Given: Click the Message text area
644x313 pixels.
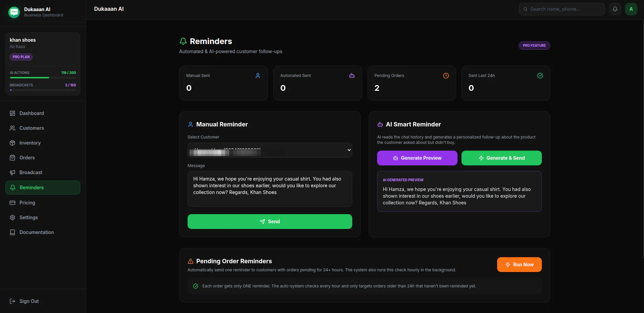Looking at the screenshot, I should pyautogui.click(x=270, y=189).
